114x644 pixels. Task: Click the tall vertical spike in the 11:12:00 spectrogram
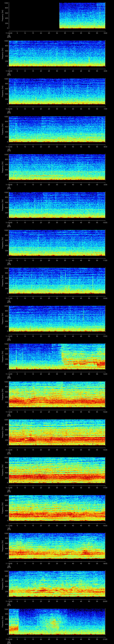pyautogui.click(x=83, y=315)
